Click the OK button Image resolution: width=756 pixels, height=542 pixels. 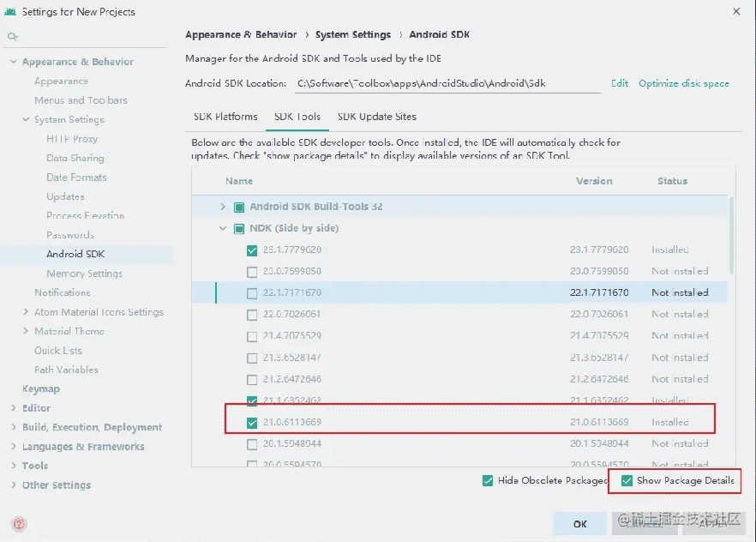[580, 524]
